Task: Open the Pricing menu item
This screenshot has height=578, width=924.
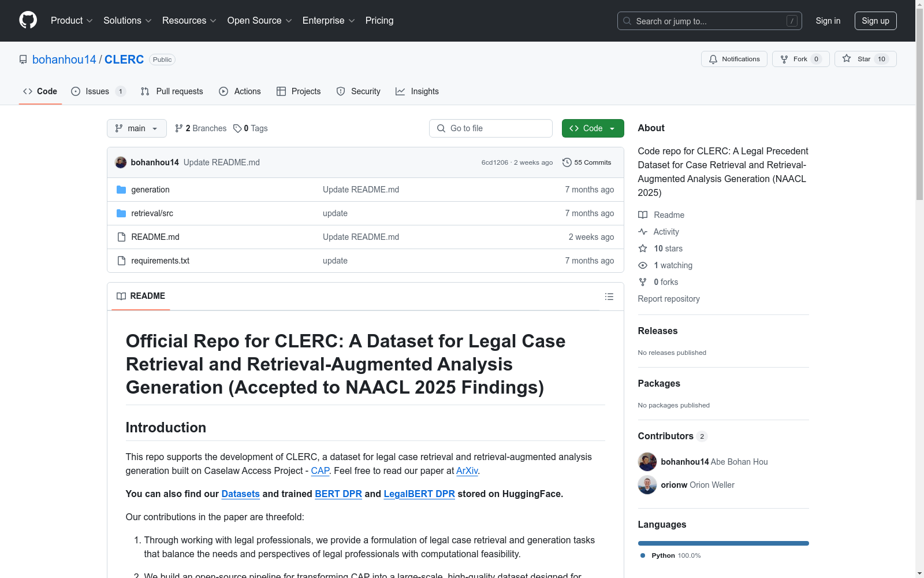Action: click(379, 20)
